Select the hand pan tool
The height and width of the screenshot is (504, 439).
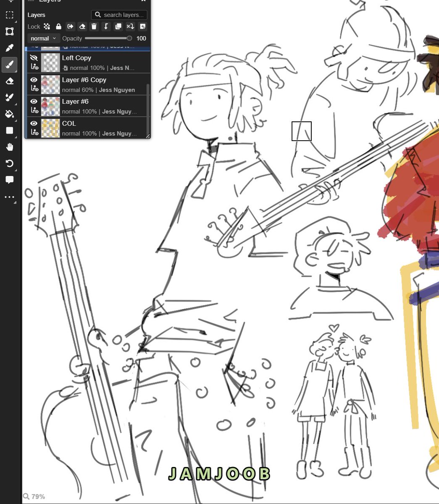9,147
